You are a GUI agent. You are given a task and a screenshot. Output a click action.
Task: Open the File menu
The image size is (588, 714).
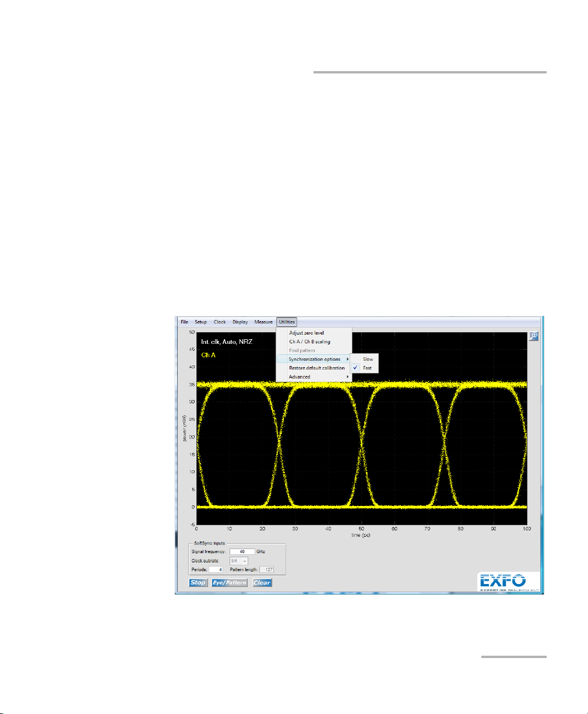coord(184,322)
